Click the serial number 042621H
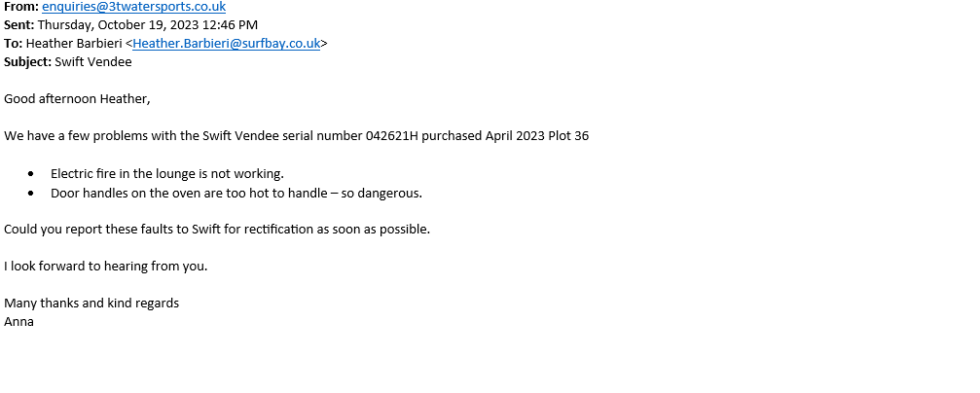This screenshot has width=980, height=393. point(391,136)
